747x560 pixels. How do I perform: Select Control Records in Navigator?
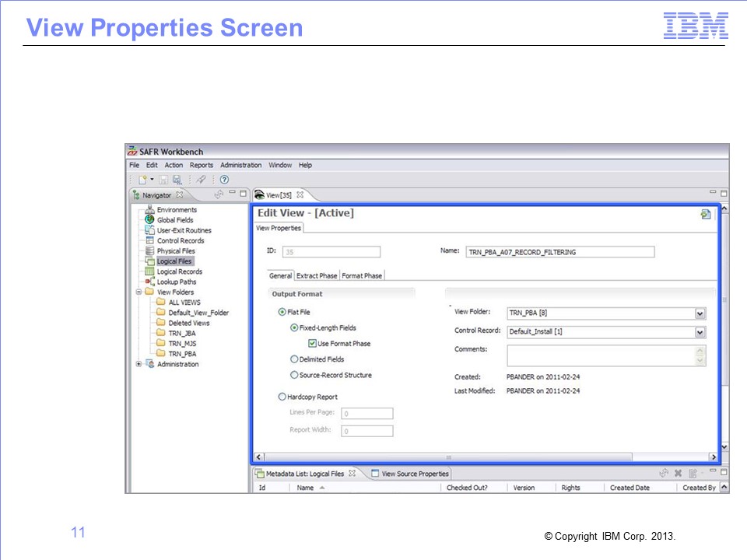click(181, 241)
